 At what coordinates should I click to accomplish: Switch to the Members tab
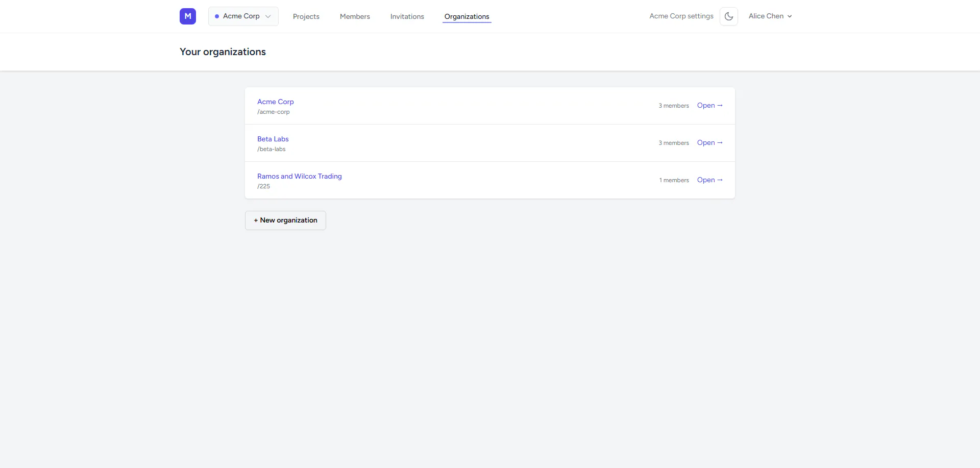click(355, 16)
